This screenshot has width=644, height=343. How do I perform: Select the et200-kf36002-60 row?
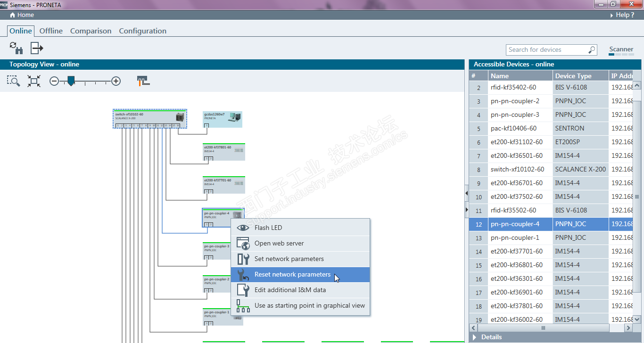pos(551,319)
